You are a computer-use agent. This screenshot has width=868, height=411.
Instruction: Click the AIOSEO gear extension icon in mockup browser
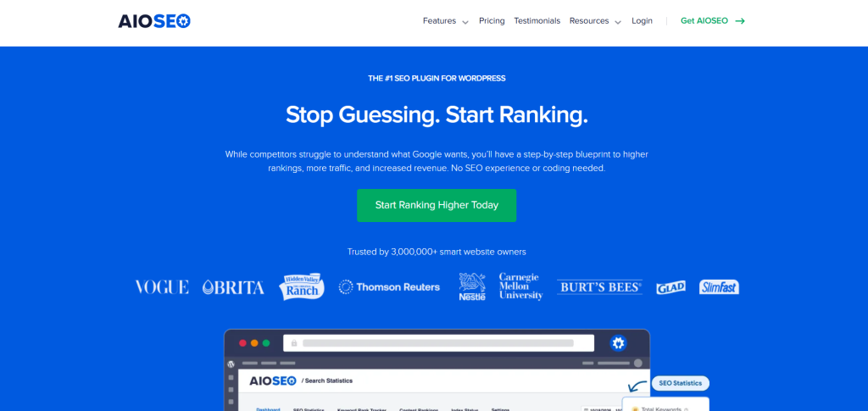coord(618,343)
